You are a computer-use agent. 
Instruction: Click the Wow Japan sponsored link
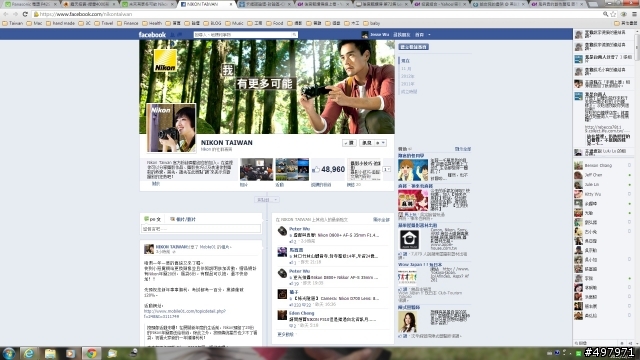coord(420,264)
